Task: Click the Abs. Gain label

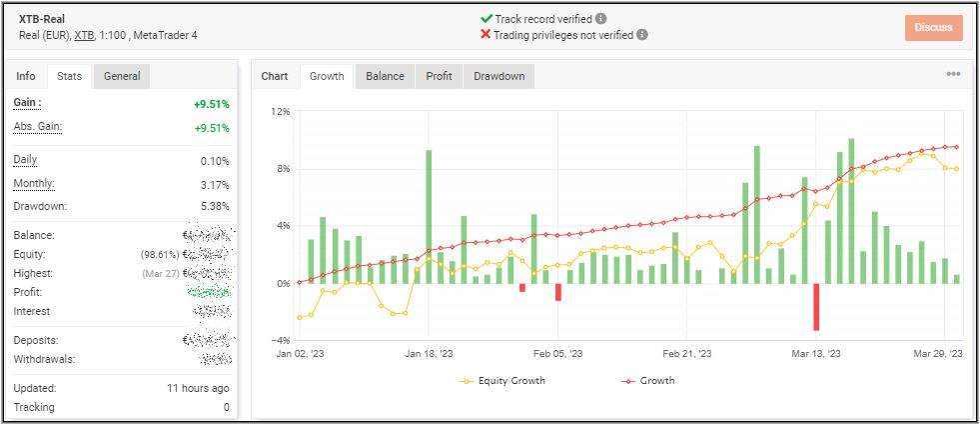Action: click(x=37, y=127)
